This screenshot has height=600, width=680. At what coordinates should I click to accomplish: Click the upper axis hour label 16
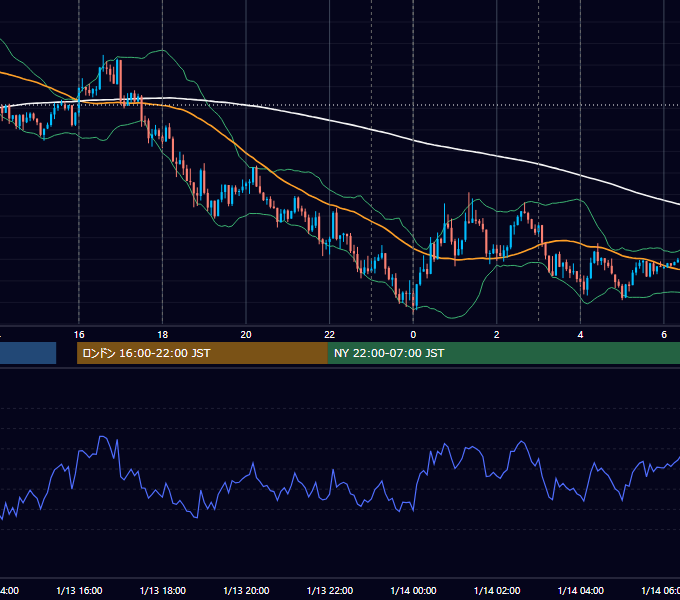click(x=79, y=335)
